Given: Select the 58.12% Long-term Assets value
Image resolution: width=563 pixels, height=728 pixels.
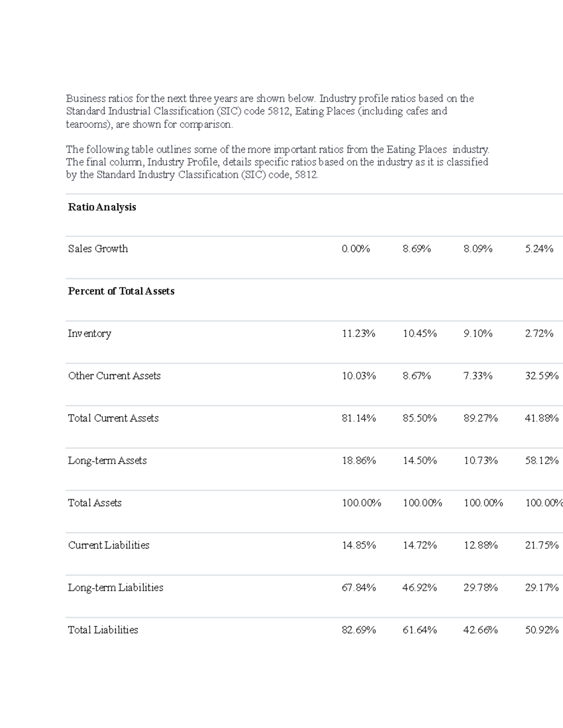Looking at the screenshot, I should pyautogui.click(x=541, y=461).
